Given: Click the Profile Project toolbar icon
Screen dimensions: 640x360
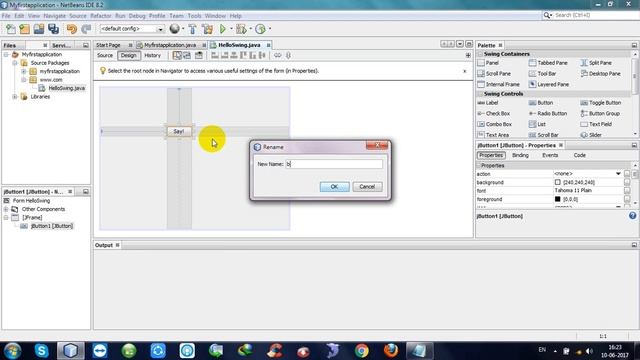Looking at the screenshot, I should 260,29.
